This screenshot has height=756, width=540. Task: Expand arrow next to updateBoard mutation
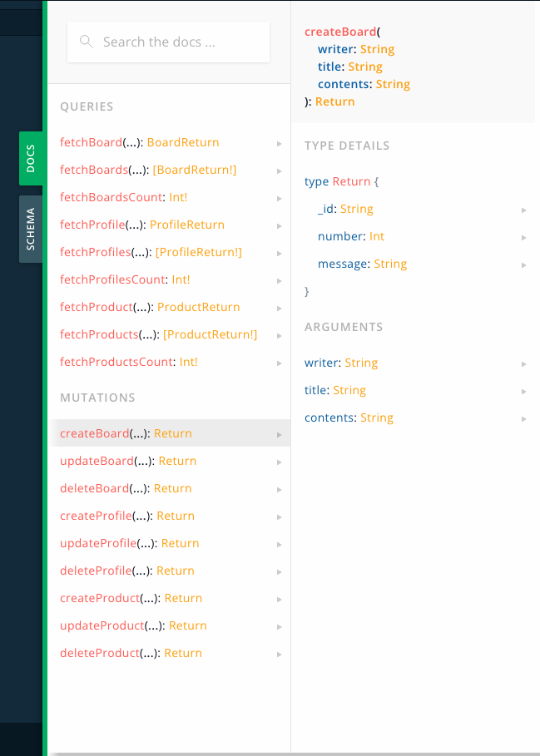tap(280, 462)
